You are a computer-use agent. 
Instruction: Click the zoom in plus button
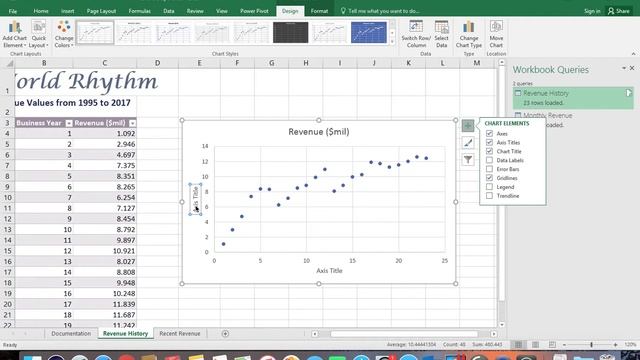616,345
